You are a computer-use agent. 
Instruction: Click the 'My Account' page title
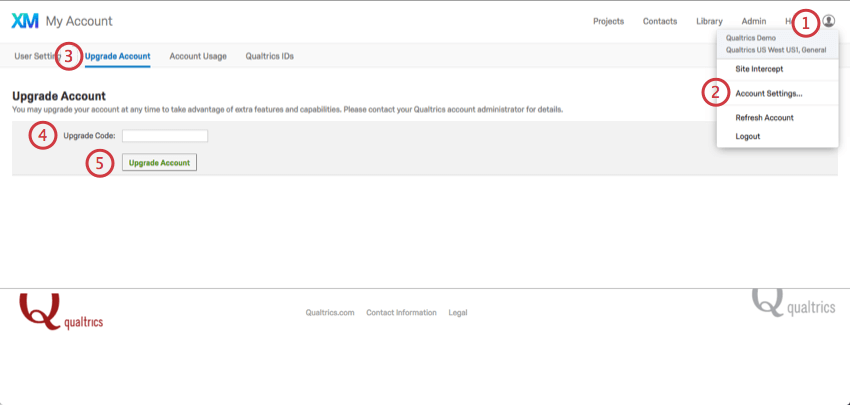[x=79, y=21]
